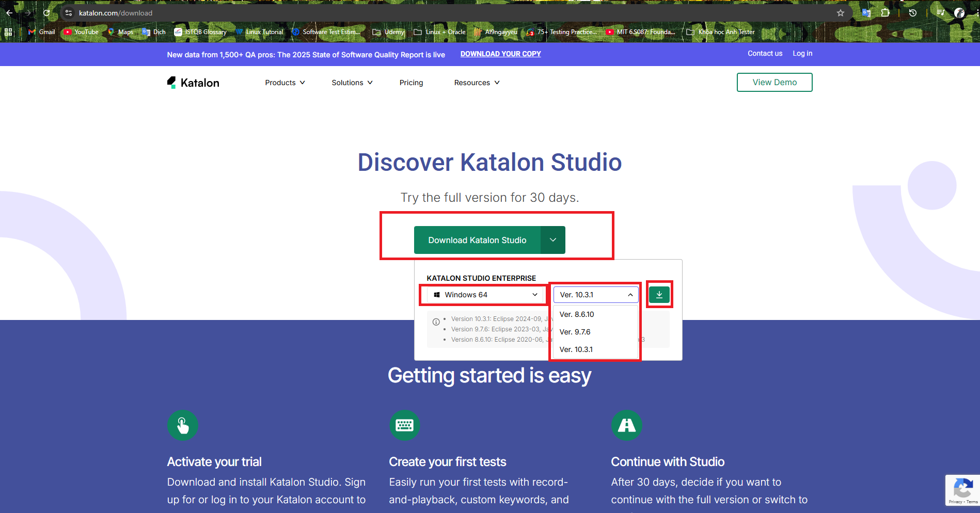Viewport: 980px width, 513px height.
Task: Bookmark this page with the star icon
Action: (841, 13)
